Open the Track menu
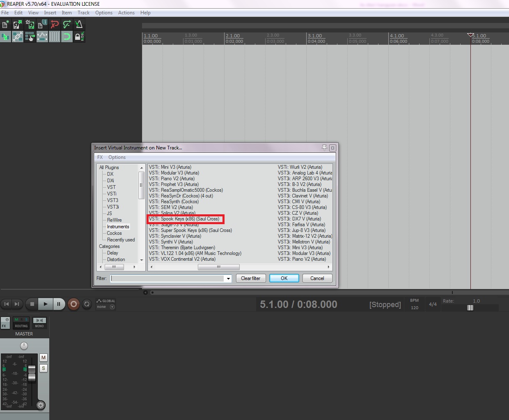This screenshot has width=509, height=420. click(x=83, y=13)
